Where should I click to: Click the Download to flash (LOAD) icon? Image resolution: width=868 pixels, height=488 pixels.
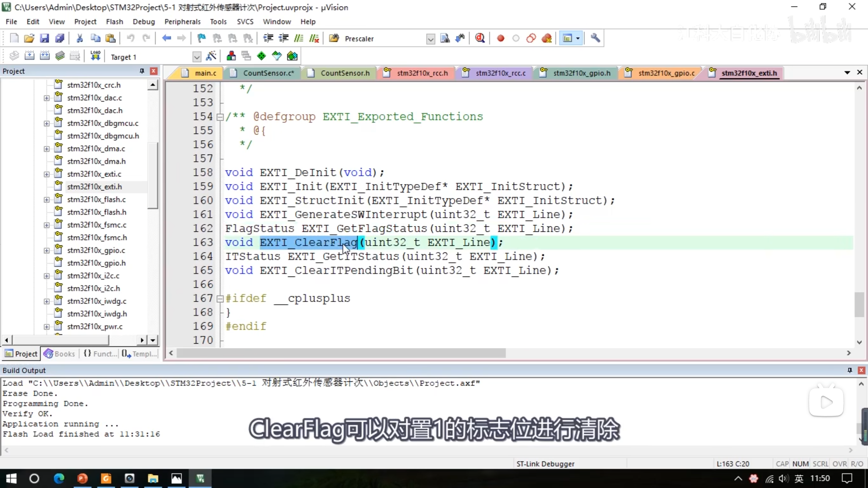click(95, 56)
